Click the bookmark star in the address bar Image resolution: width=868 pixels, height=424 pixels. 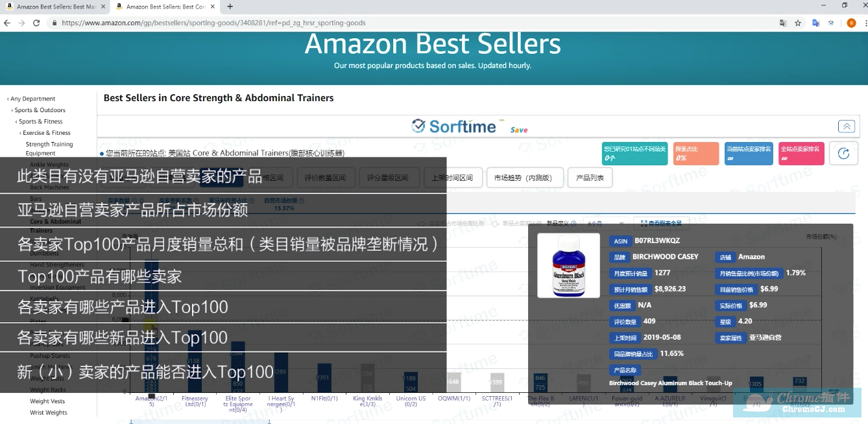click(798, 22)
